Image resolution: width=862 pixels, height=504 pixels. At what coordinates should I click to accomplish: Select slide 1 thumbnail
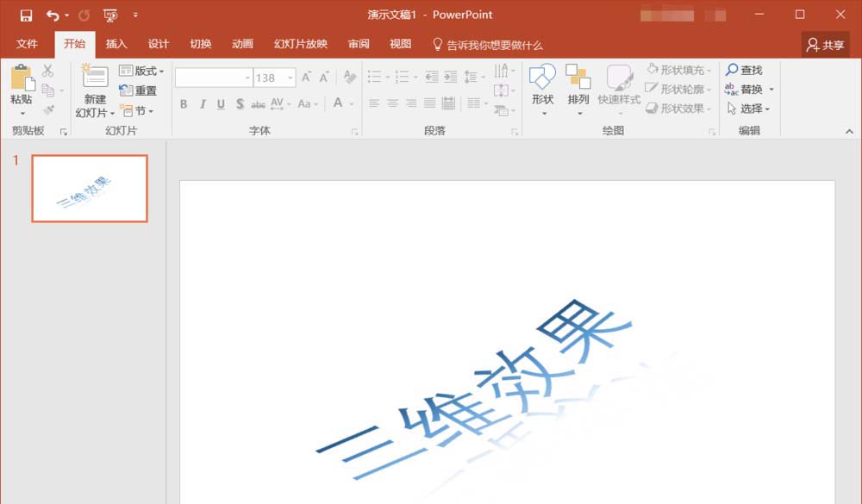pyautogui.click(x=90, y=189)
